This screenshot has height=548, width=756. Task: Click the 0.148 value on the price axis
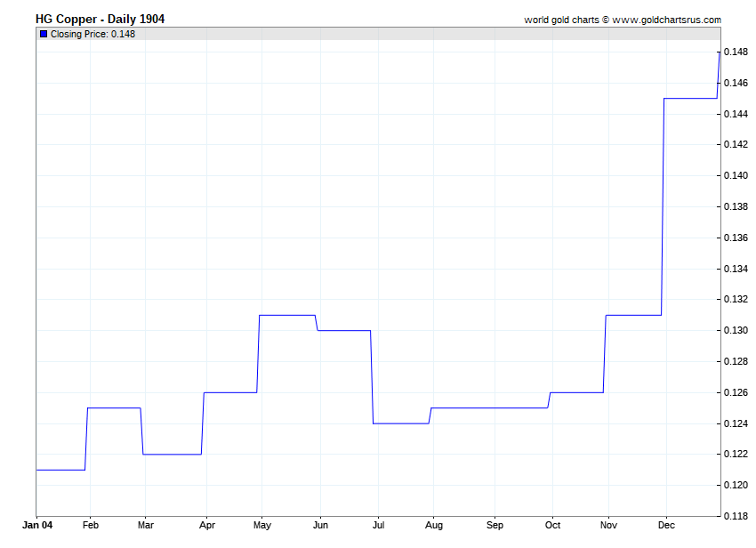click(736, 52)
